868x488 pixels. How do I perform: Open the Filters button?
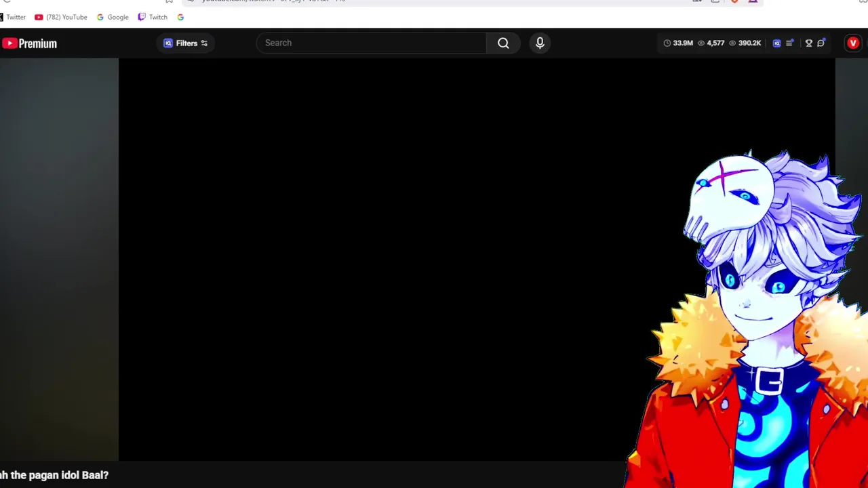pyautogui.click(x=186, y=43)
